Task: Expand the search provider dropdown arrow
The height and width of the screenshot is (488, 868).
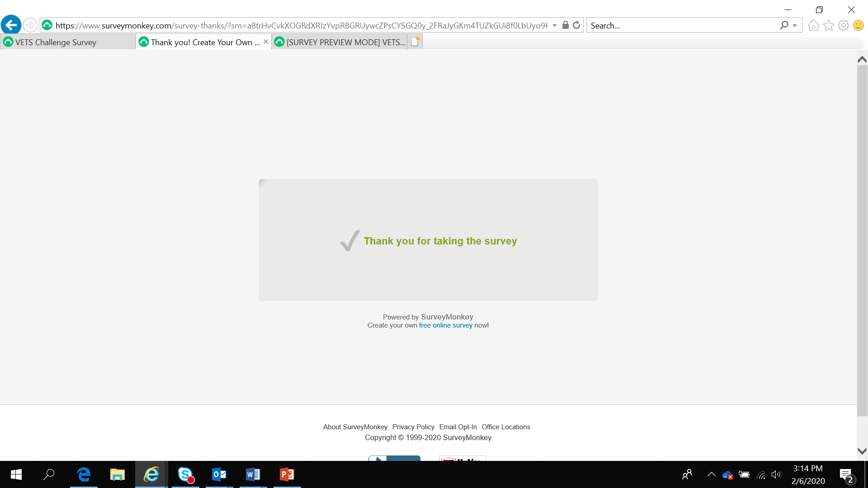Action: (795, 25)
